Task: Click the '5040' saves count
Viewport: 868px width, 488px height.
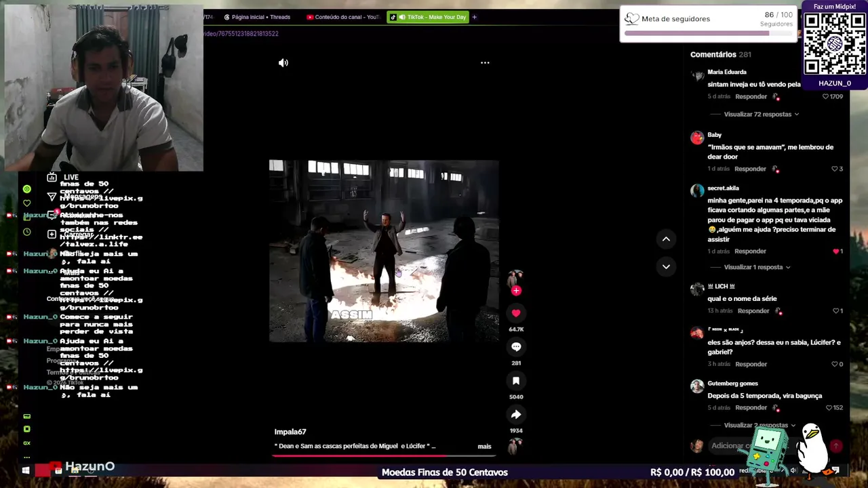Action: pos(516,397)
